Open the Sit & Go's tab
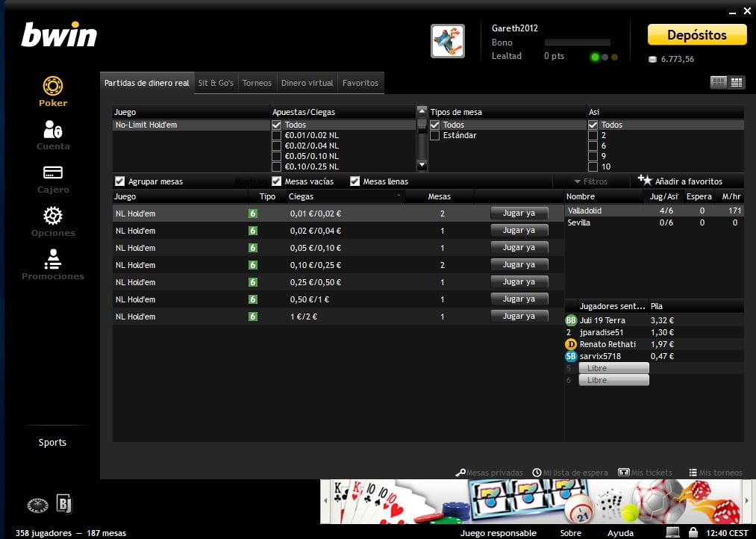 tap(216, 83)
